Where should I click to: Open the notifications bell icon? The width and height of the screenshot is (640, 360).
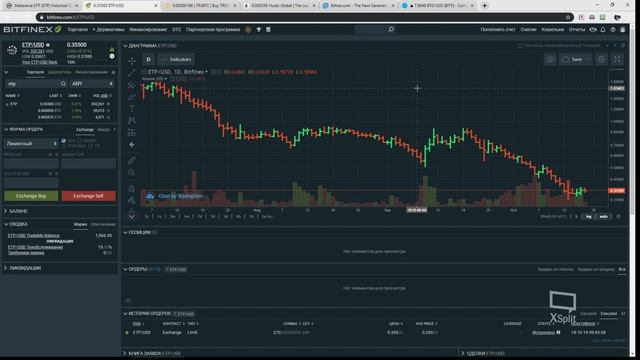[603, 29]
